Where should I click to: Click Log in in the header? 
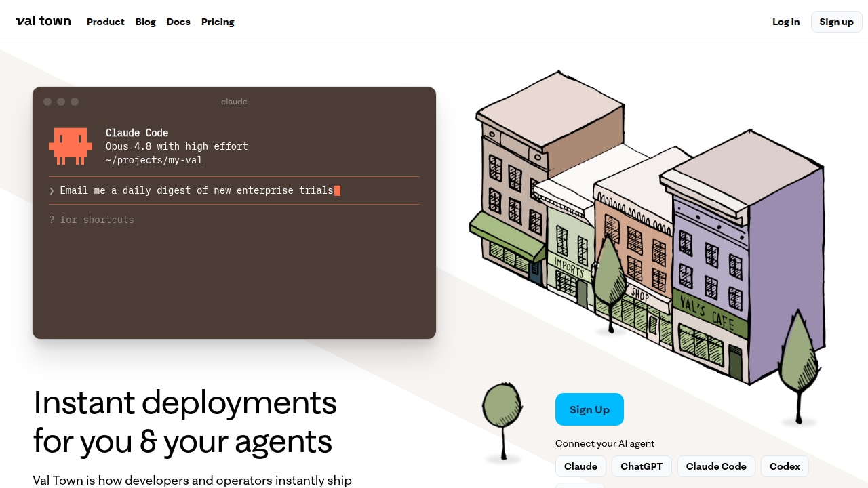click(x=786, y=22)
